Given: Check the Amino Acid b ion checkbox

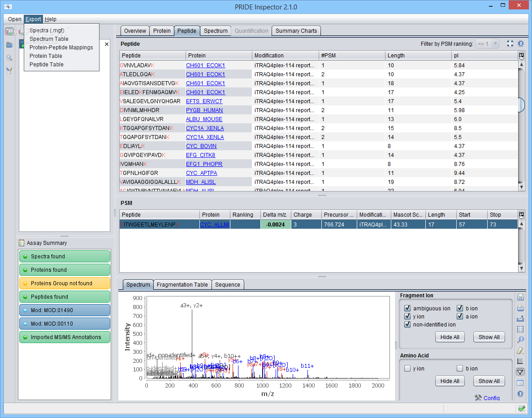Looking at the screenshot, I should (460, 368).
